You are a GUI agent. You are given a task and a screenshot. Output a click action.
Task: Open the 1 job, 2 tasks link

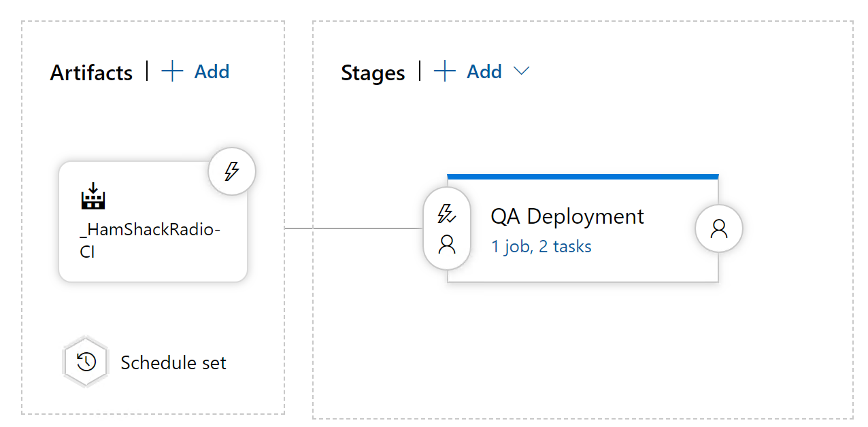[541, 246]
